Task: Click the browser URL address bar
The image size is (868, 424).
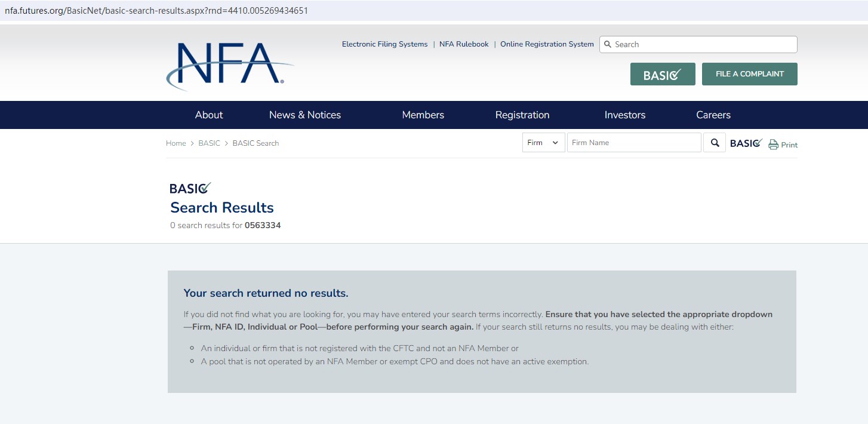Action: point(434,10)
